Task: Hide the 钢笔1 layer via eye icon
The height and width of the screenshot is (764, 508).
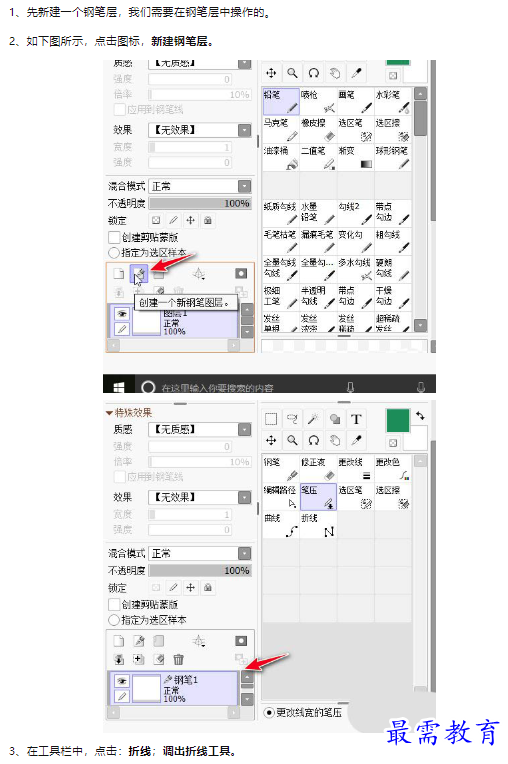Action: [x=122, y=681]
